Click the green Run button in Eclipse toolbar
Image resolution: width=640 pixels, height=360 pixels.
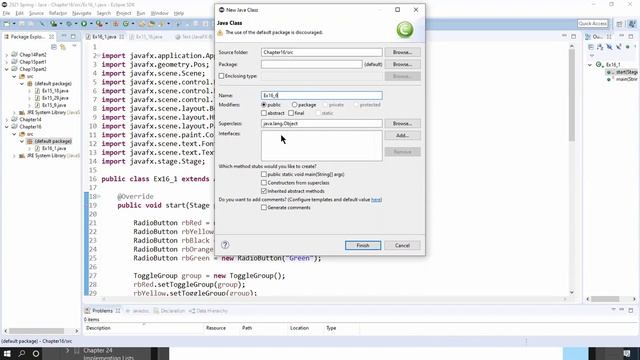(x=84, y=24)
